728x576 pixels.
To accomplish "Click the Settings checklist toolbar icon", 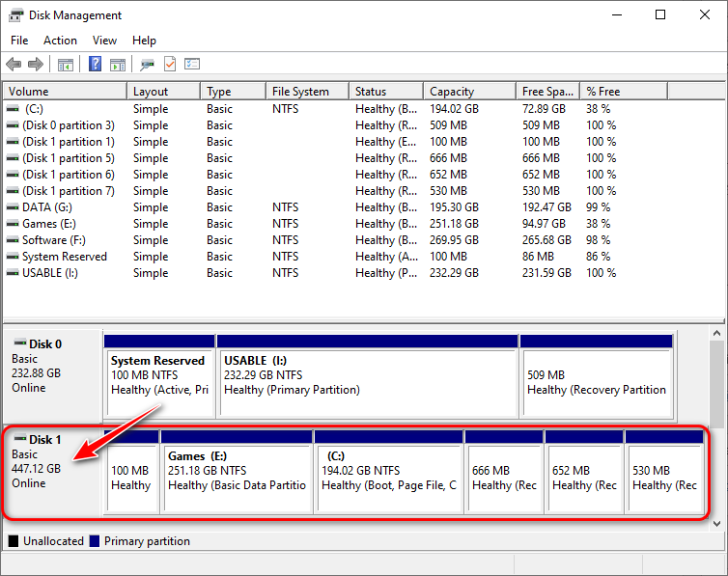I will tap(192, 65).
